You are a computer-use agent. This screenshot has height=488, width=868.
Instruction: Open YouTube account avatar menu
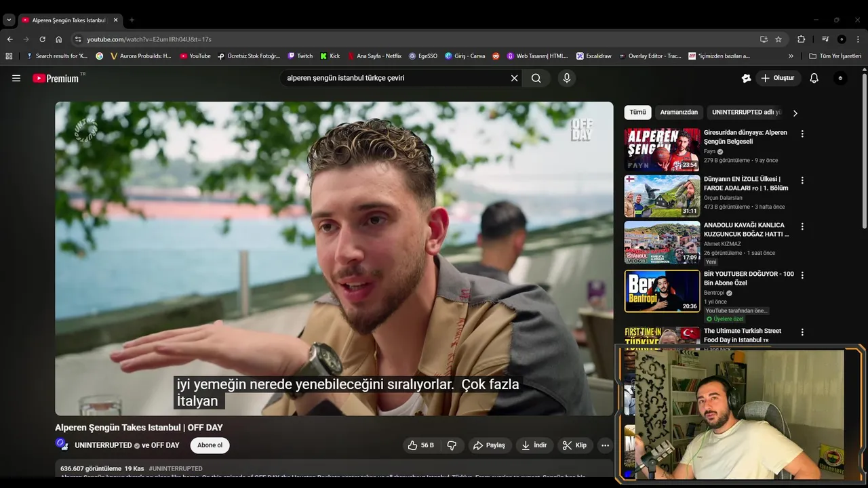pyautogui.click(x=840, y=78)
